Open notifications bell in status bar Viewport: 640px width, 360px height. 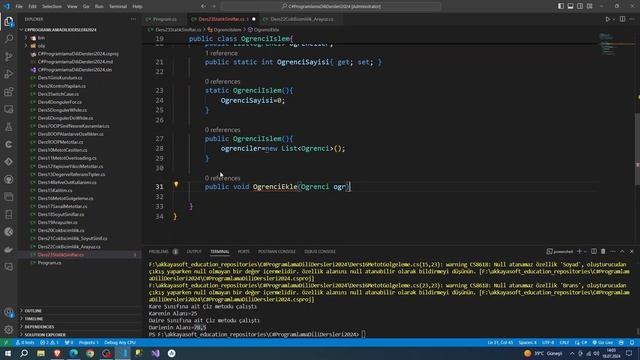[632, 342]
